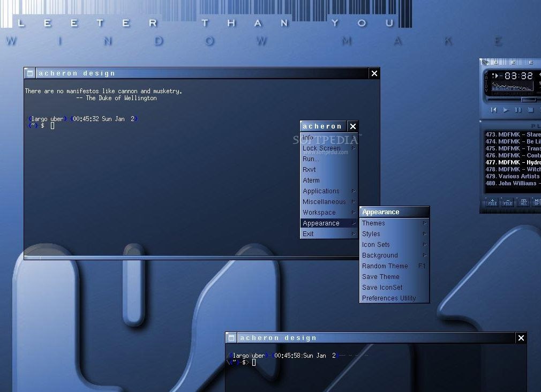Image resolution: width=541 pixels, height=392 pixels.
Task: Select playlist entry "478. MDFMK"
Action: tap(513, 169)
